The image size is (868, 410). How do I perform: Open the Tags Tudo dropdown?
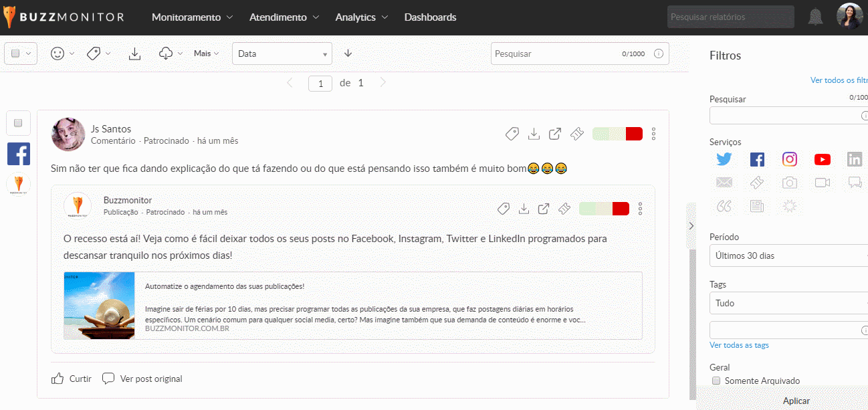click(x=788, y=303)
